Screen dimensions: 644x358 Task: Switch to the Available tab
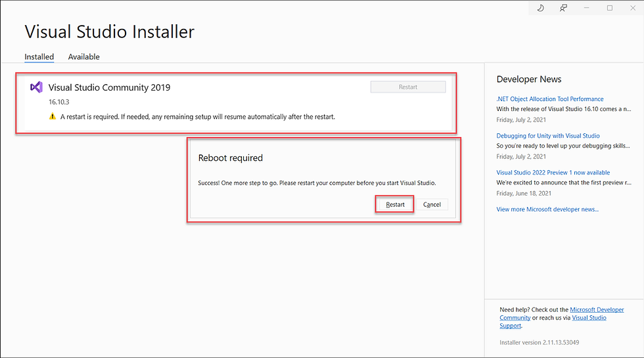click(x=84, y=56)
